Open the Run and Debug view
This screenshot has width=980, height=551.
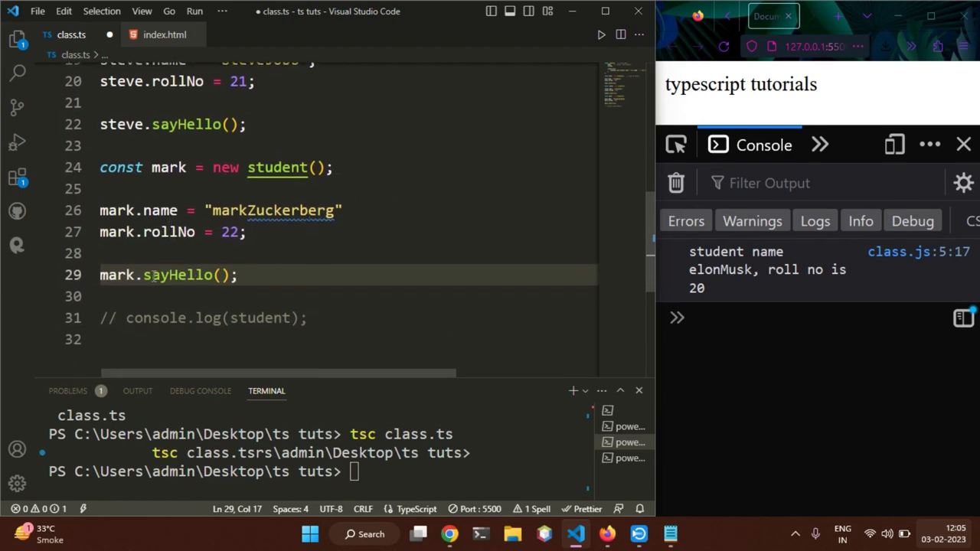18,142
